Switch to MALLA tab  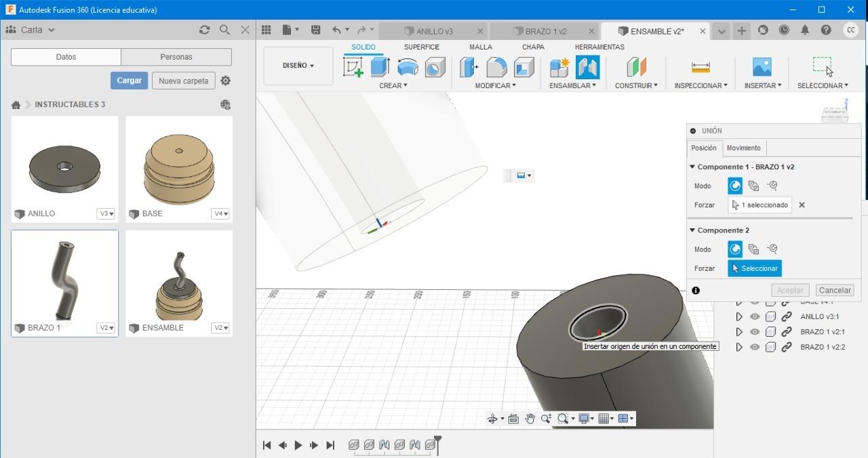tap(481, 47)
